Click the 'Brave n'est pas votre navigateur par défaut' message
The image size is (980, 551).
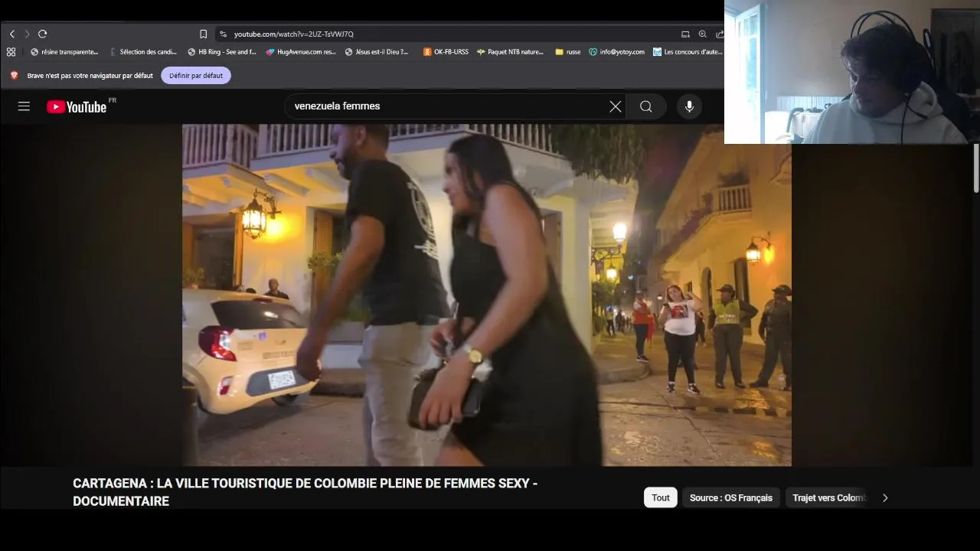coord(90,76)
